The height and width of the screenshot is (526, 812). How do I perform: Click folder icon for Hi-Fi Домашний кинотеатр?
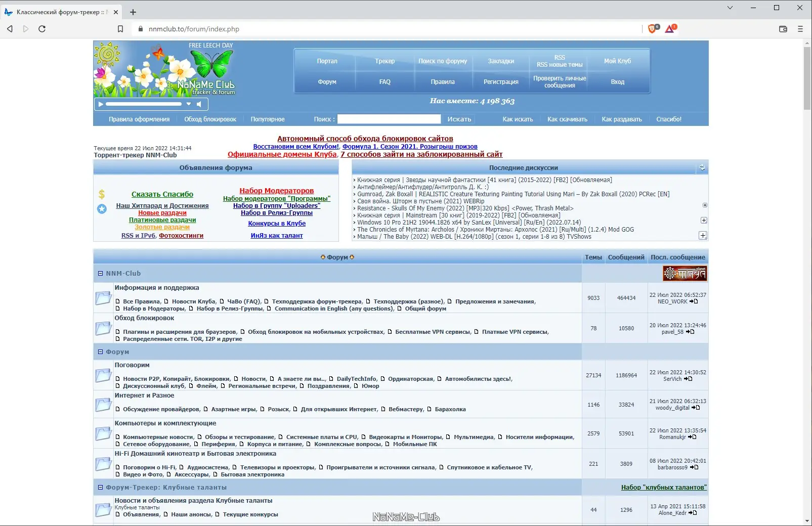tap(103, 464)
